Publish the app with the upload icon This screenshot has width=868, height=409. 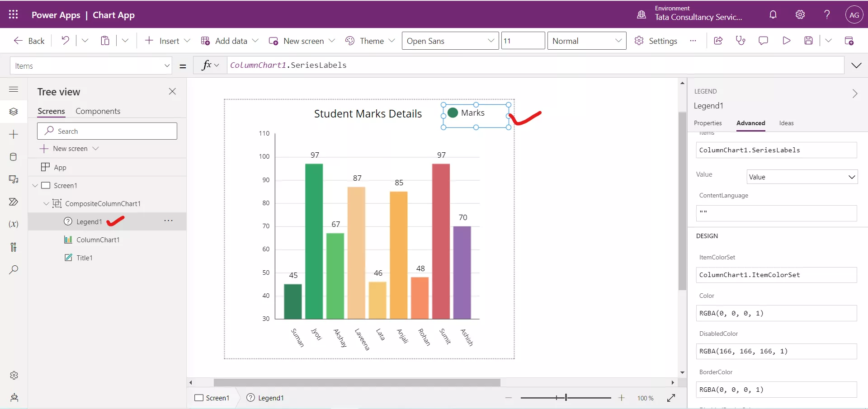click(x=850, y=41)
